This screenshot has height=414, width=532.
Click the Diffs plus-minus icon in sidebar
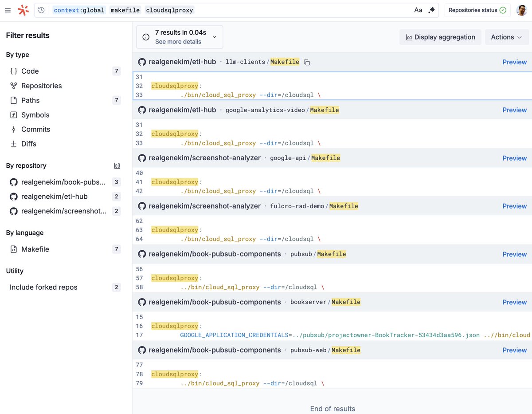click(x=14, y=144)
